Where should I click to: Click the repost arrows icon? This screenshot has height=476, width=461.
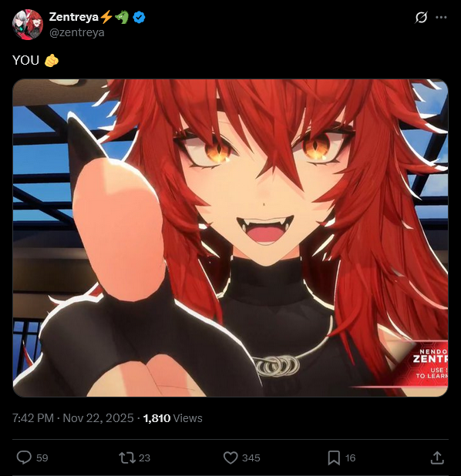[127, 458]
